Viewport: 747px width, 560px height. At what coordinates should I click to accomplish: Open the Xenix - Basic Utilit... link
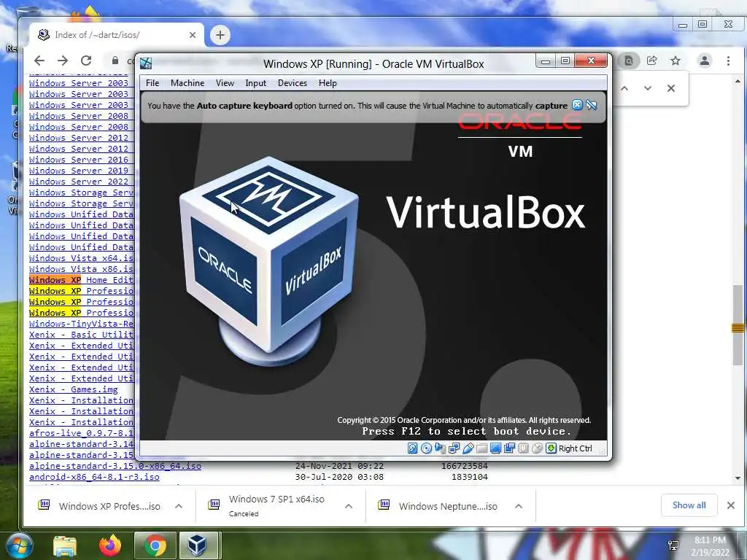(x=81, y=334)
